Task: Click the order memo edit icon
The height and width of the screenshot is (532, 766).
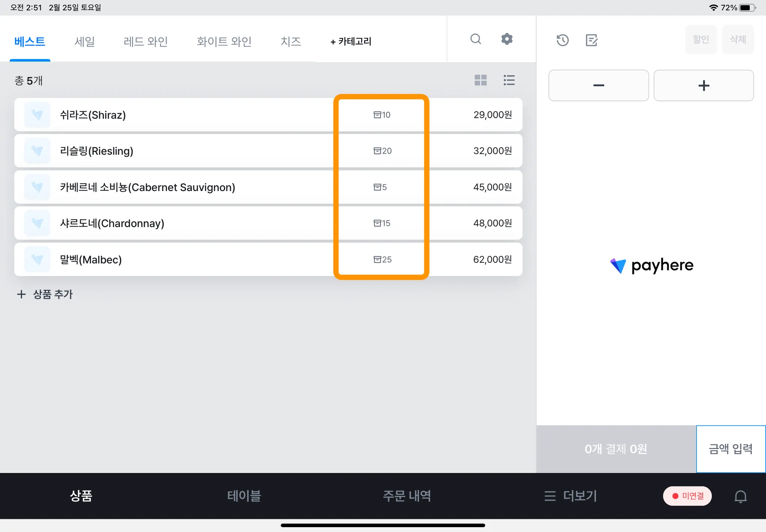Action: coord(591,40)
